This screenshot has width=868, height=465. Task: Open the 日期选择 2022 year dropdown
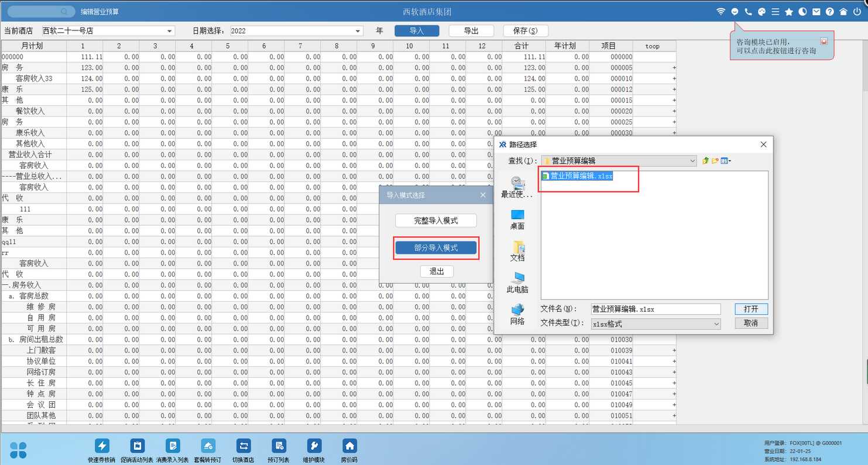click(358, 31)
